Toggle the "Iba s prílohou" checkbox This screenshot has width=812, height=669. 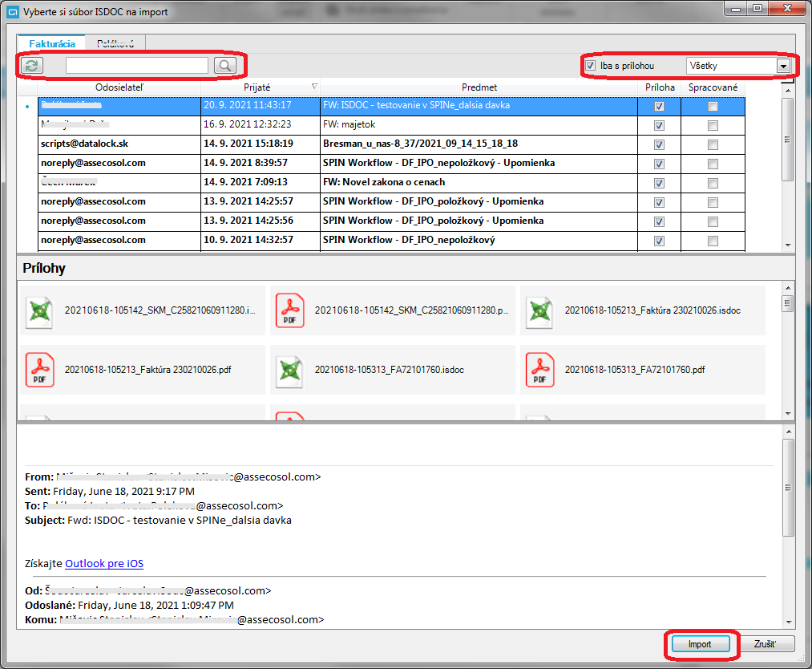point(590,66)
